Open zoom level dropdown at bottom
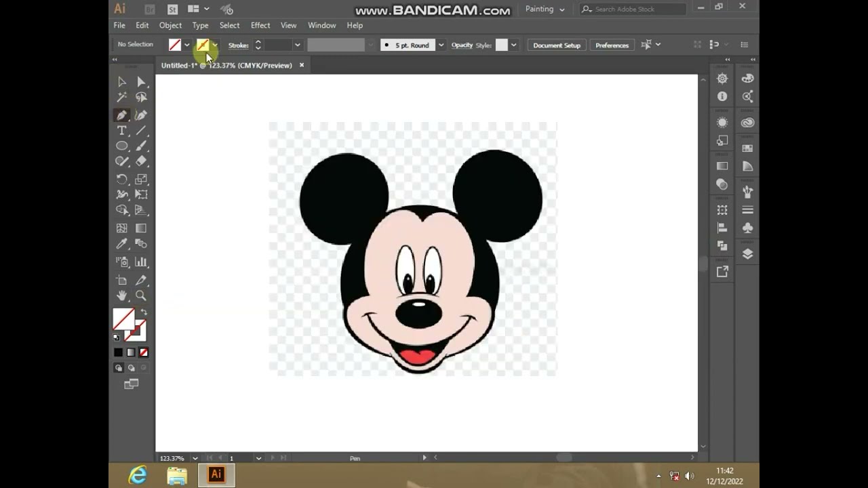 tap(195, 458)
